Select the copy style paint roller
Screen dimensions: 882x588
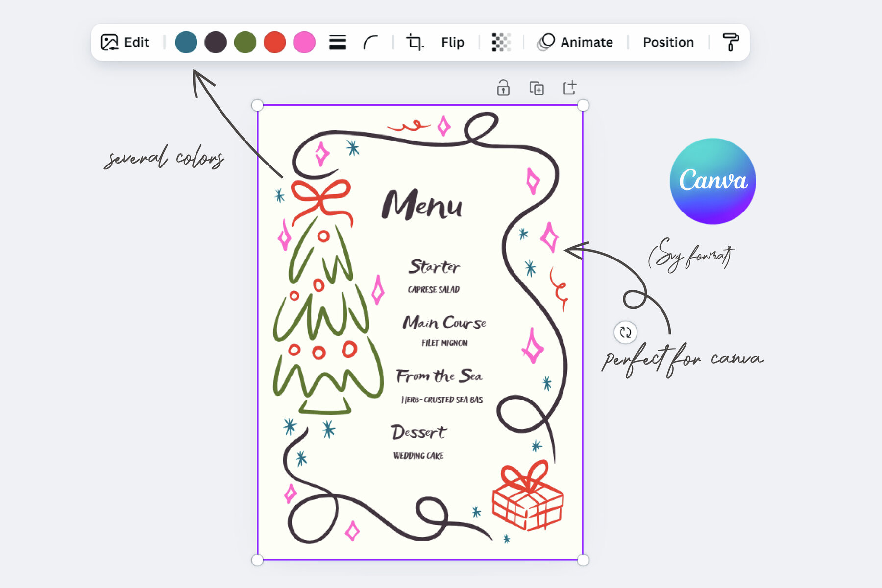pyautogui.click(x=731, y=42)
